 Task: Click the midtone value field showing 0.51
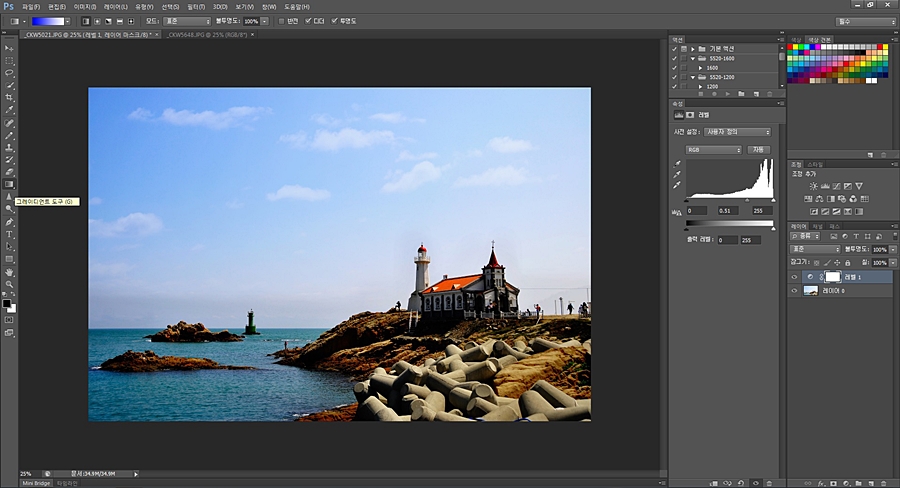[x=727, y=211]
